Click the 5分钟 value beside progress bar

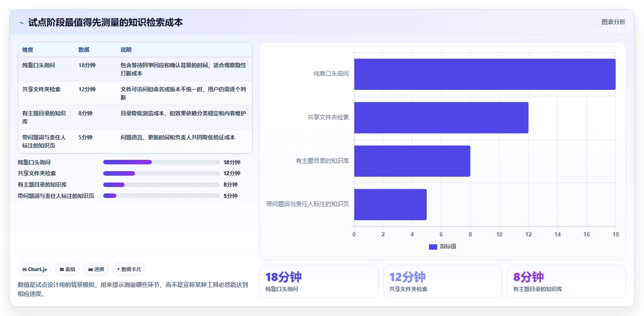coord(230,196)
